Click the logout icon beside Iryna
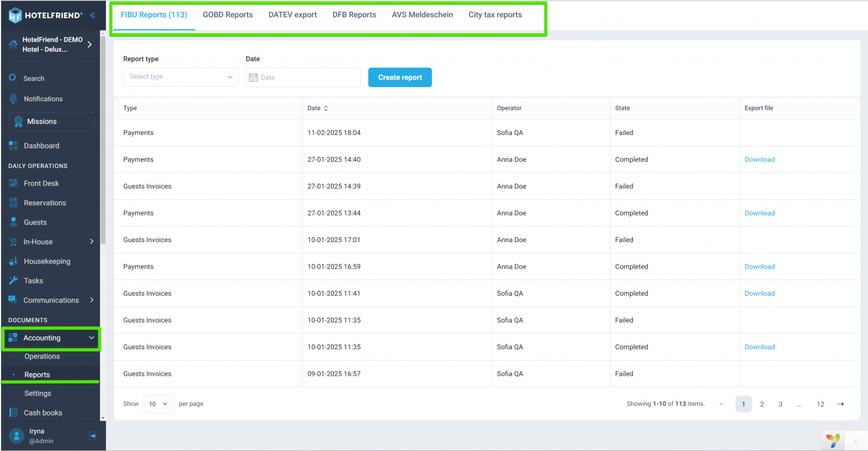Screen dimensions: 868x451 click(x=93, y=436)
